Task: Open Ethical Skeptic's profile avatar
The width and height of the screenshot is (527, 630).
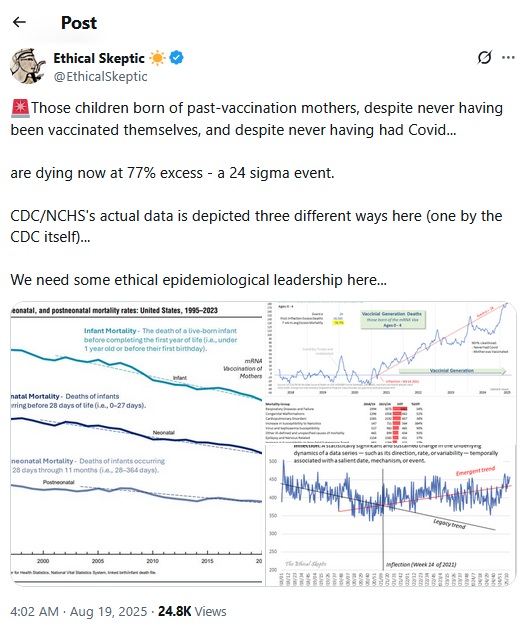Action: (x=28, y=66)
